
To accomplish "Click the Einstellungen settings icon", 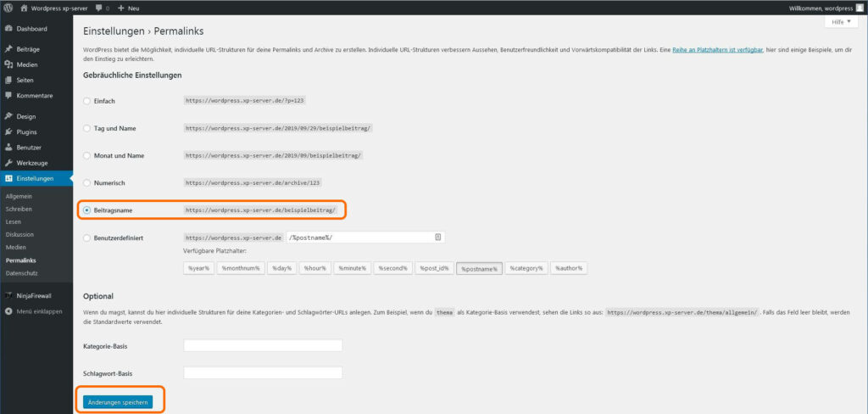I will coord(8,178).
